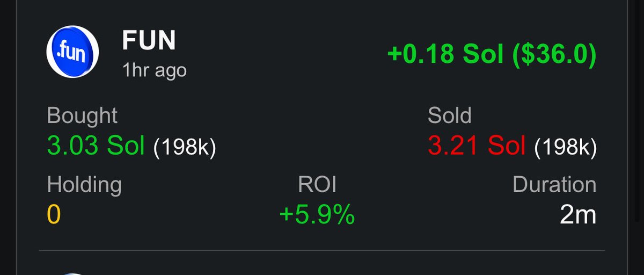Select the +5.9% ROI value
Screen dimensions: 644x275
coord(317,215)
